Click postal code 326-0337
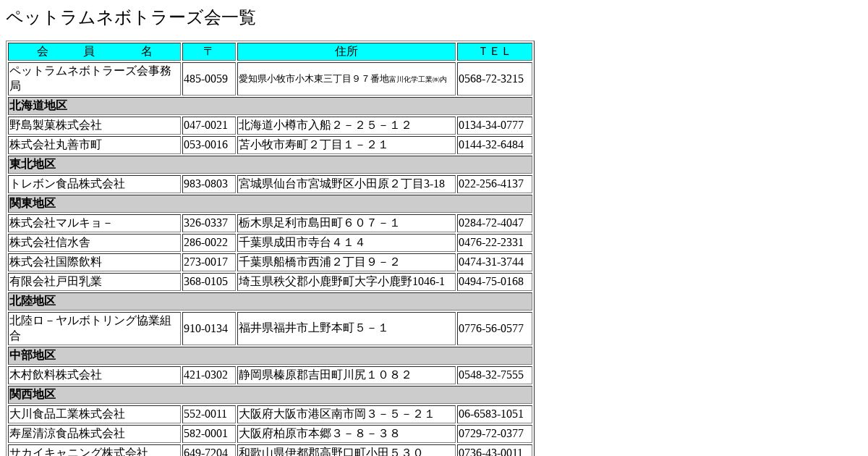Screen dimensions: 868x456 point(205,223)
